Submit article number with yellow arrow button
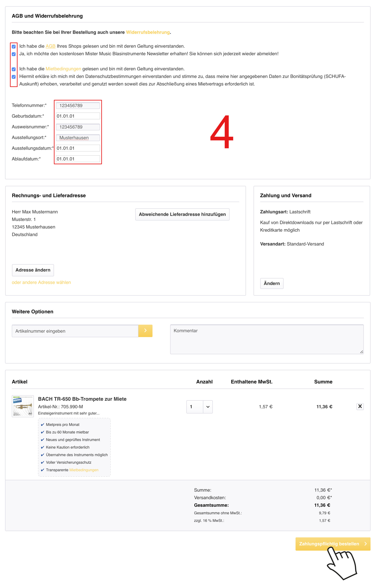 145,331
